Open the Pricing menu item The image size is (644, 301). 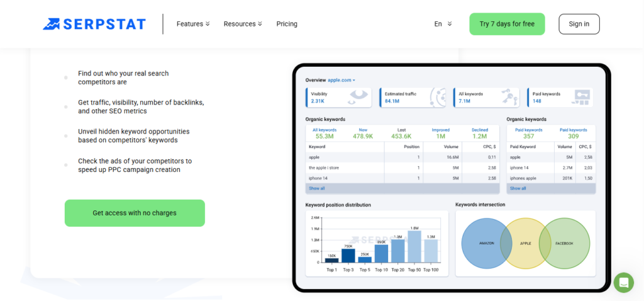[287, 24]
